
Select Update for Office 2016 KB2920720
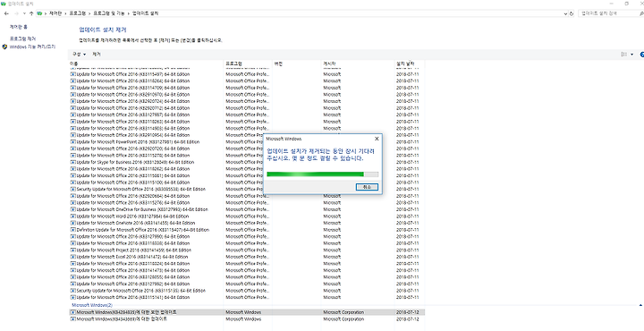tap(247, 149)
